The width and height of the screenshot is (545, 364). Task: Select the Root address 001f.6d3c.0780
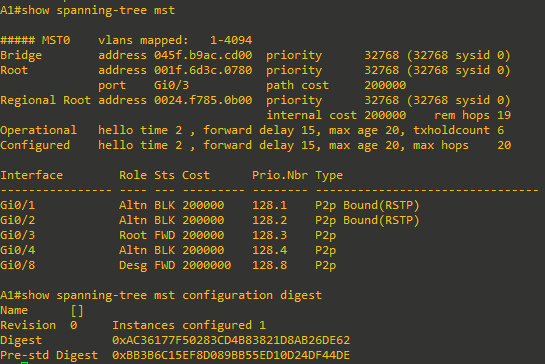(203, 70)
